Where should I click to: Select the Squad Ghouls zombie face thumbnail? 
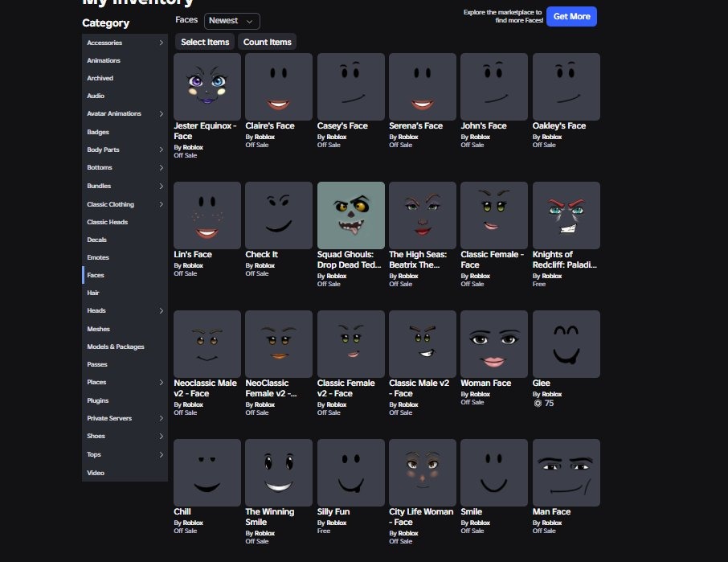coord(351,215)
